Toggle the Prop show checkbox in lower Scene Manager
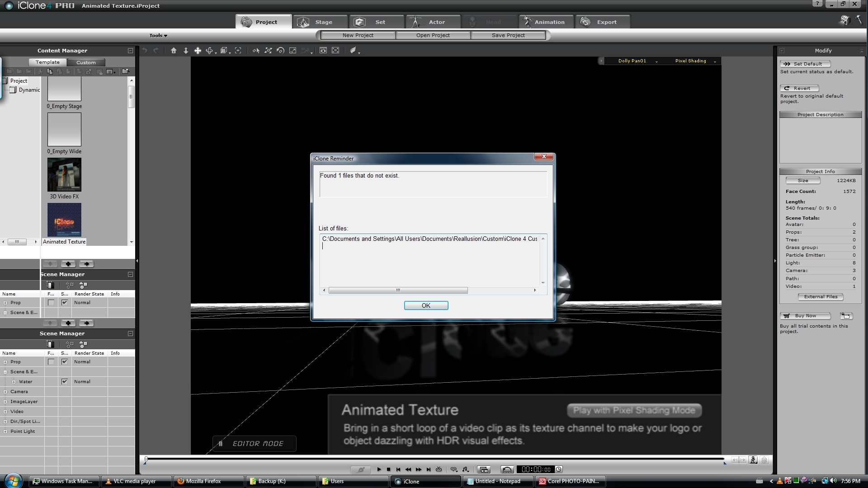 coord(65,362)
